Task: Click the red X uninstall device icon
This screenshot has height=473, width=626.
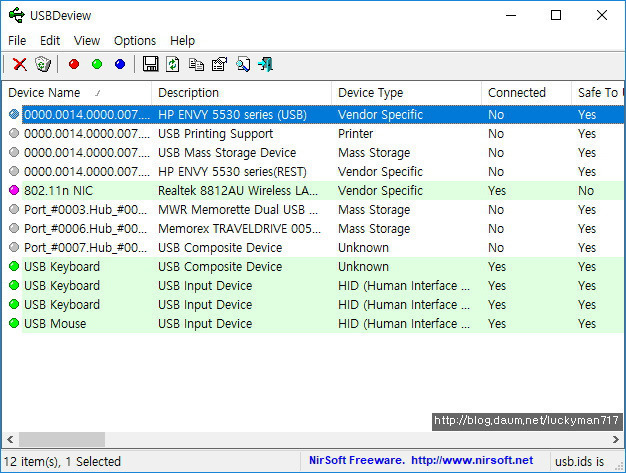Action: tap(20, 64)
